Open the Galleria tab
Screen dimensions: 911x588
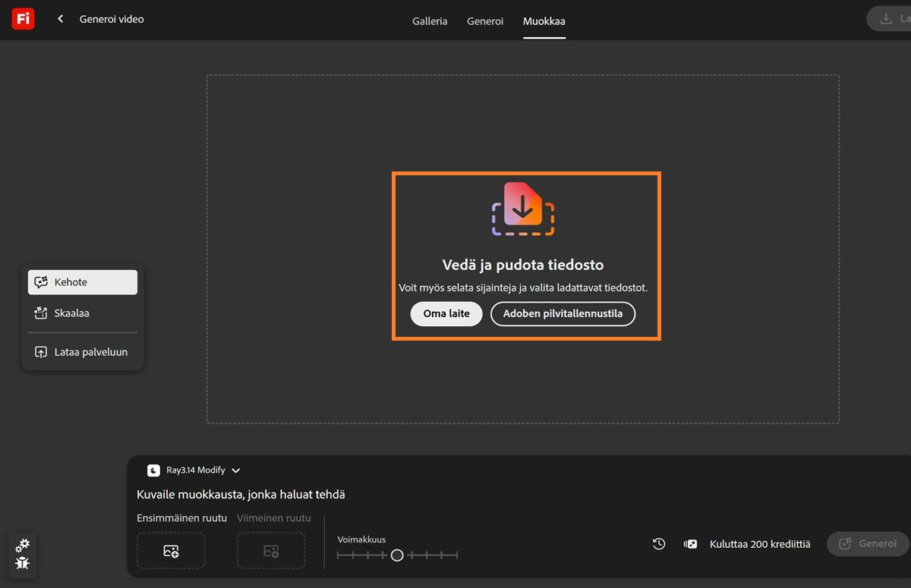pyautogui.click(x=430, y=21)
